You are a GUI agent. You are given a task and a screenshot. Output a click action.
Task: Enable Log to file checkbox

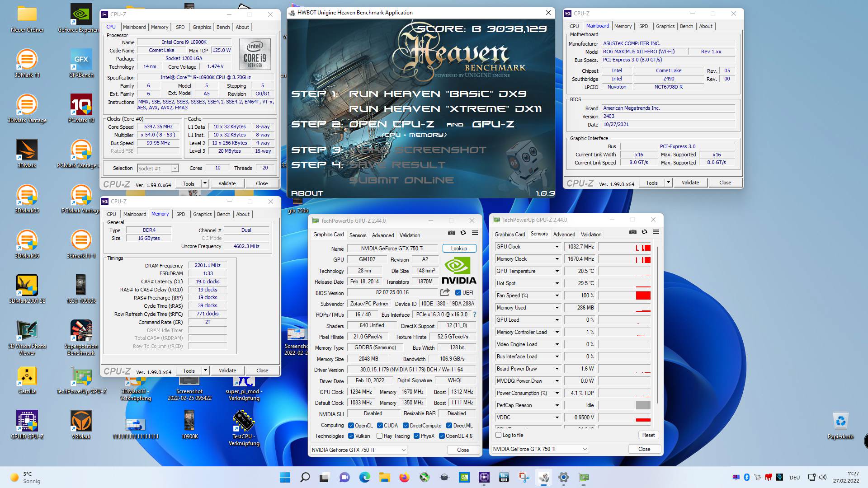point(498,435)
